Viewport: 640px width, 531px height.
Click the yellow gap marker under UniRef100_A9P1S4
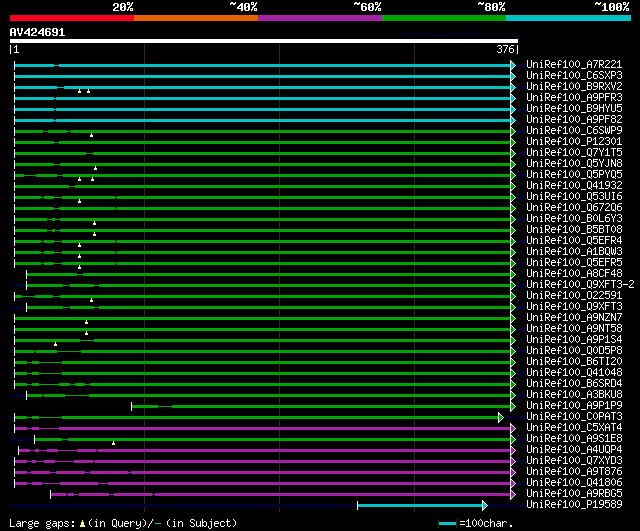(56, 344)
